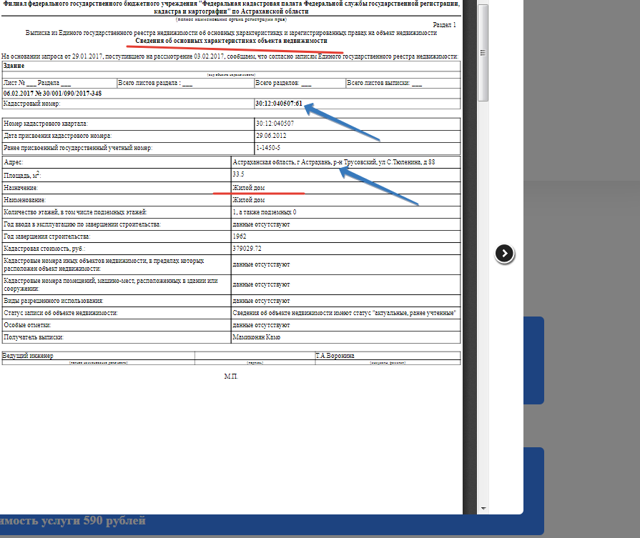Click the scrollbar down arrow at bottom

(483, 509)
